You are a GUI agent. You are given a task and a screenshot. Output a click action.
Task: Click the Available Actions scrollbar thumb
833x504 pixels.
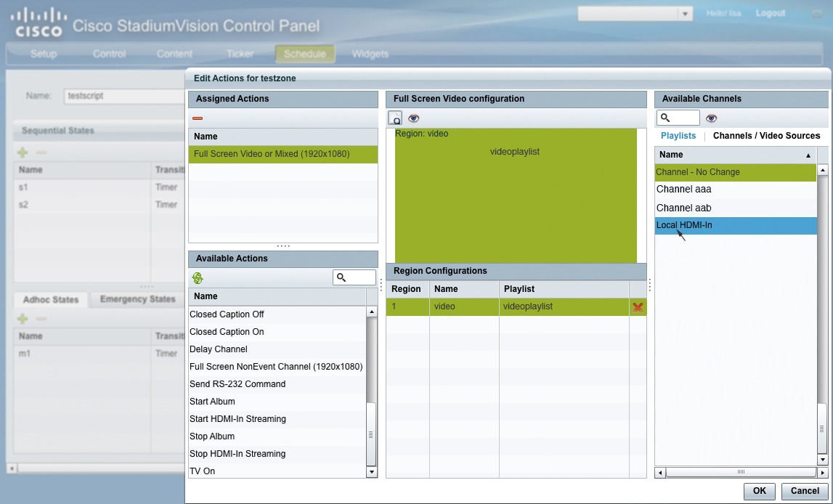pos(371,434)
